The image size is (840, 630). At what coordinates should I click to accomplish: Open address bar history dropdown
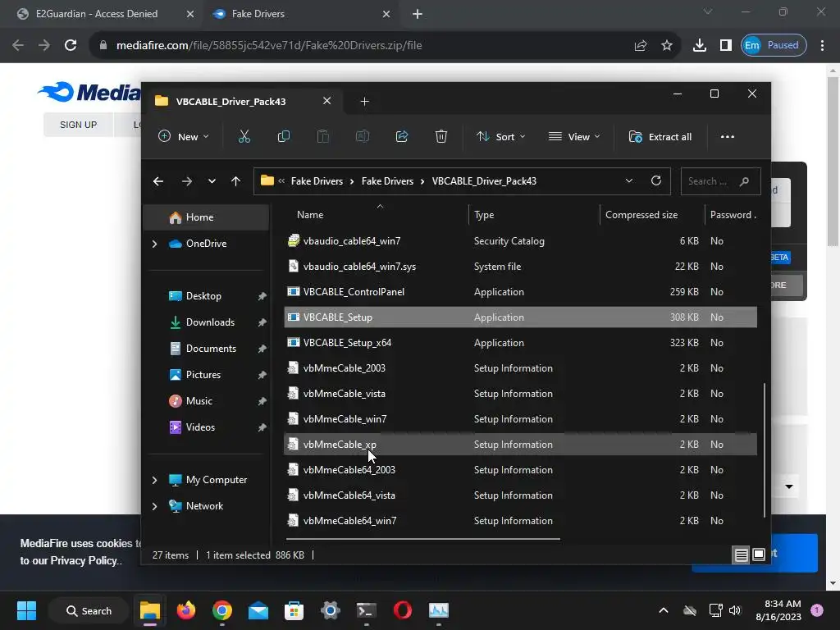(x=629, y=181)
